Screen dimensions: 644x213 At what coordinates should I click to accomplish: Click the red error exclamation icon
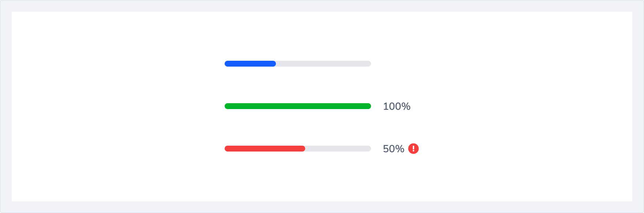(x=413, y=149)
